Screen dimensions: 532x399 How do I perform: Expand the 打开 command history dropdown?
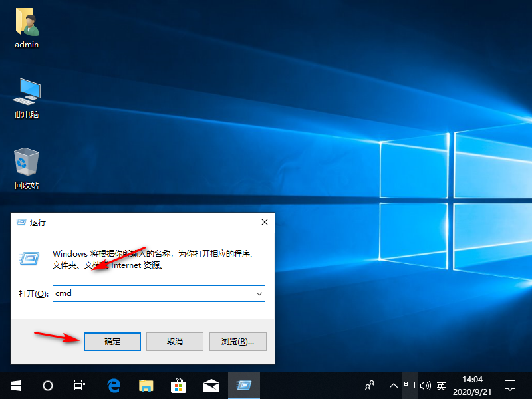tap(259, 293)
